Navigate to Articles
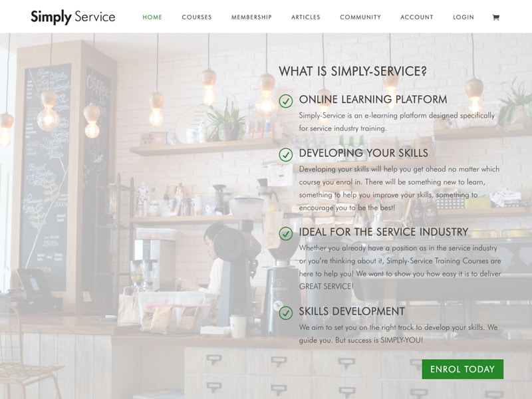This screenshot has width=532, height=399. [x=306, y=17]
